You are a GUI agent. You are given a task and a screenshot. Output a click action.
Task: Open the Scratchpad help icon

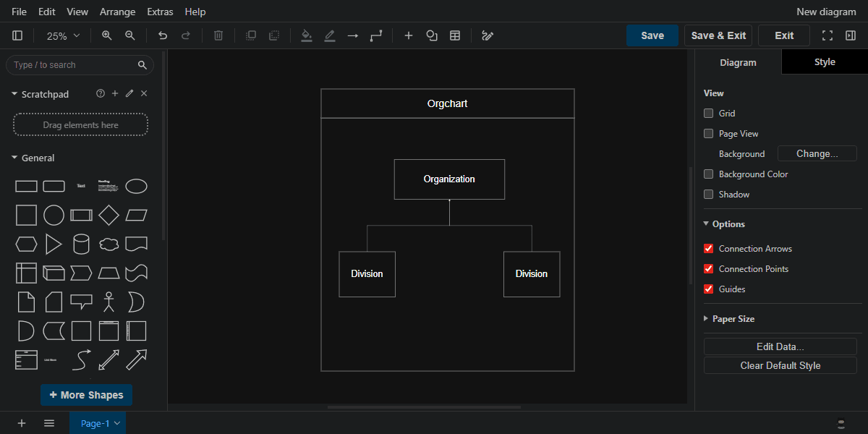point(101,93)
